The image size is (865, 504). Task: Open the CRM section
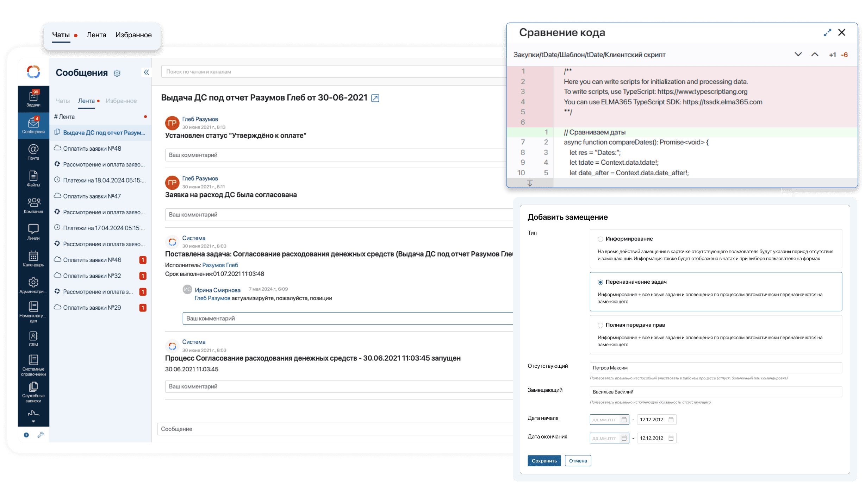33,339
